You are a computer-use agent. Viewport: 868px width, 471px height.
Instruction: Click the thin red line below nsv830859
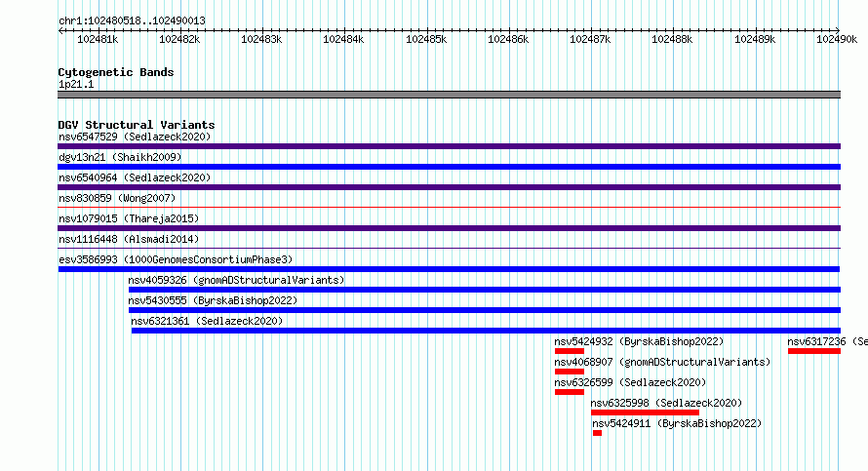tap(449, 207)
